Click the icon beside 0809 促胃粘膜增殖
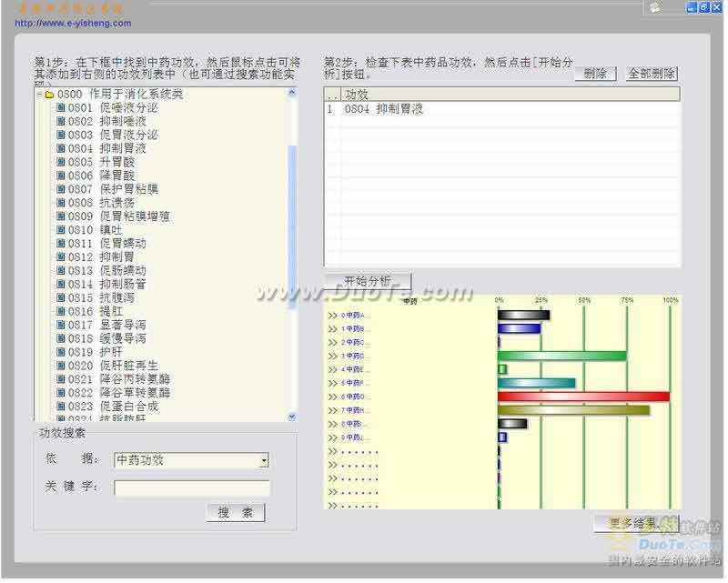This screenshot has width=728, height=583. tap(60, 216)
